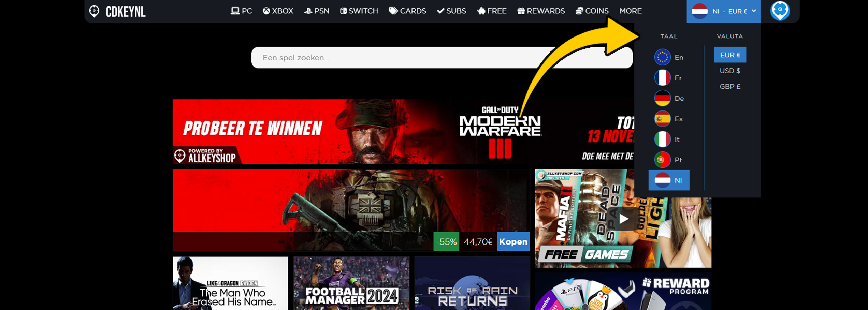This screenshot has width=868, height=310.
Task: Select the Italian flag language
Action: click(662, 139)
